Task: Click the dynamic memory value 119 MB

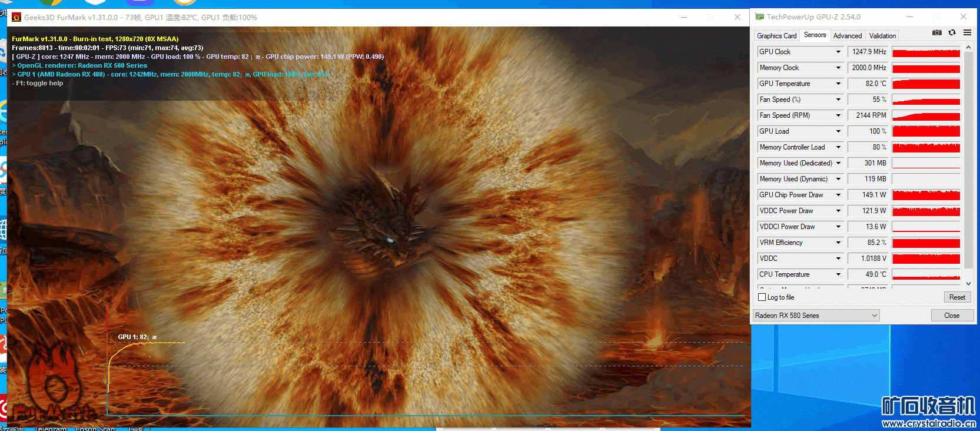Action: pyautogui.click(x=868, y=179)
